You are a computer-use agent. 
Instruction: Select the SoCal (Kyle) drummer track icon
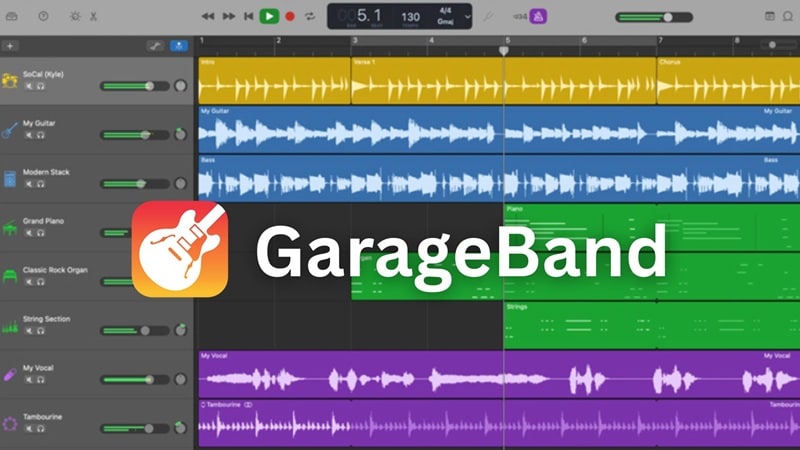pos(10,81)
